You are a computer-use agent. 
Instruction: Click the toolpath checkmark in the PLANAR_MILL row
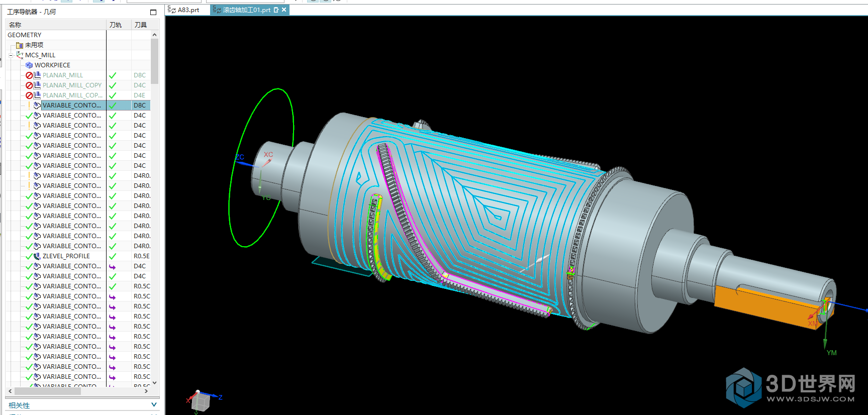pos(113,75)
